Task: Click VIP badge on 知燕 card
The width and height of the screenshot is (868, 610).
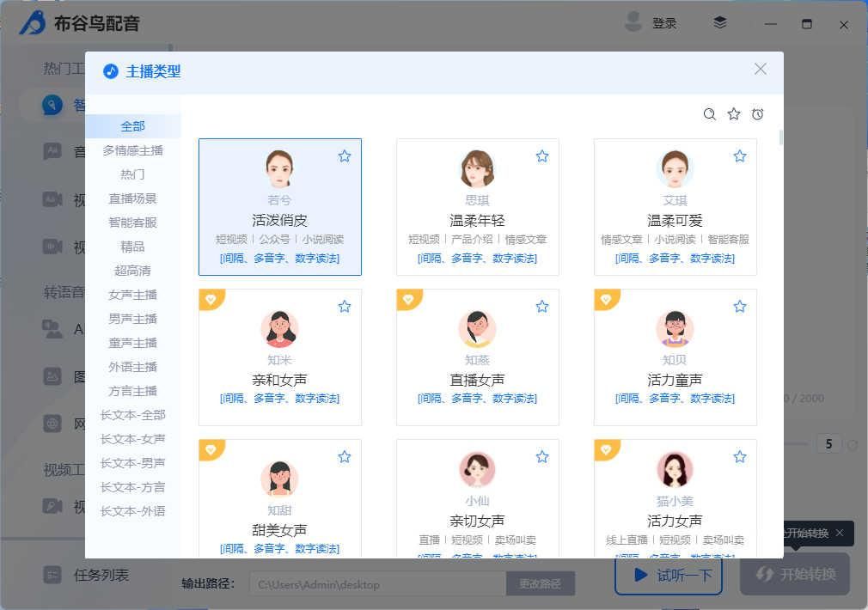Action: [408, 300]
